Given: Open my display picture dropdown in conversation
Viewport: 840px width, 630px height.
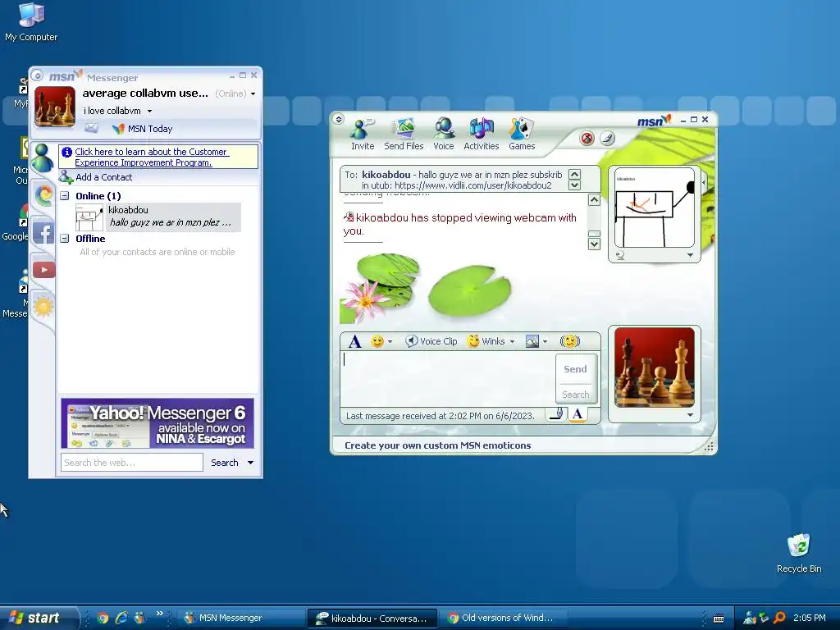Looking at the screenshot, I should (690, 415).
